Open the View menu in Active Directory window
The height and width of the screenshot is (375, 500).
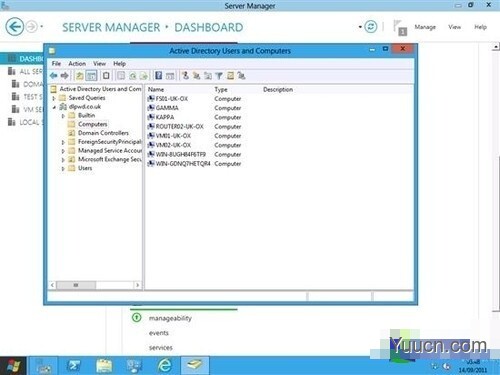click(99, 63)
